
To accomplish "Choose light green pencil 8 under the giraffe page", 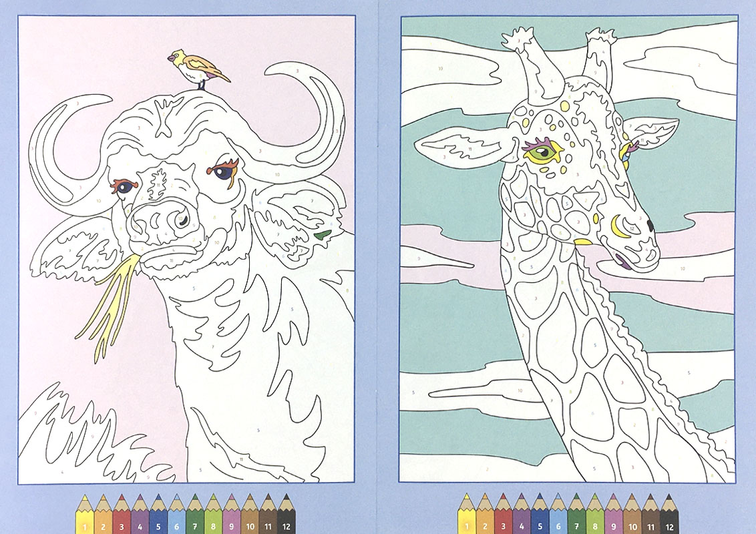I will coord(594,514).
